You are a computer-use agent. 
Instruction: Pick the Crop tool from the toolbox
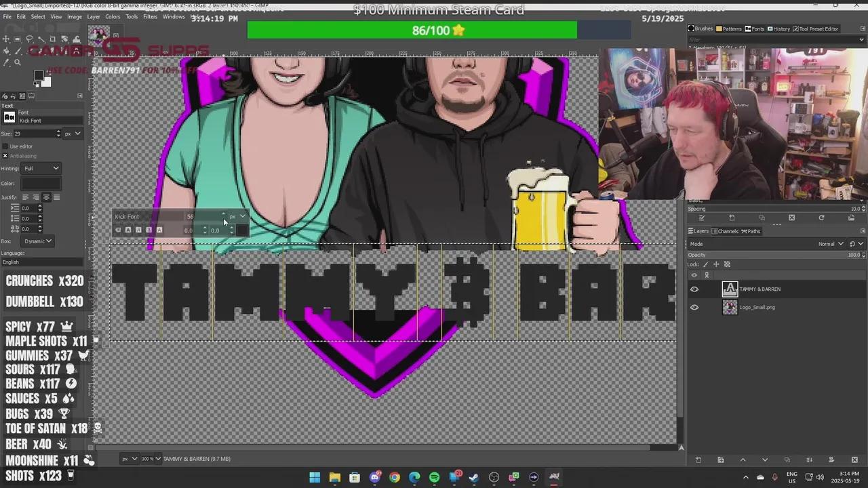point(53,39)
